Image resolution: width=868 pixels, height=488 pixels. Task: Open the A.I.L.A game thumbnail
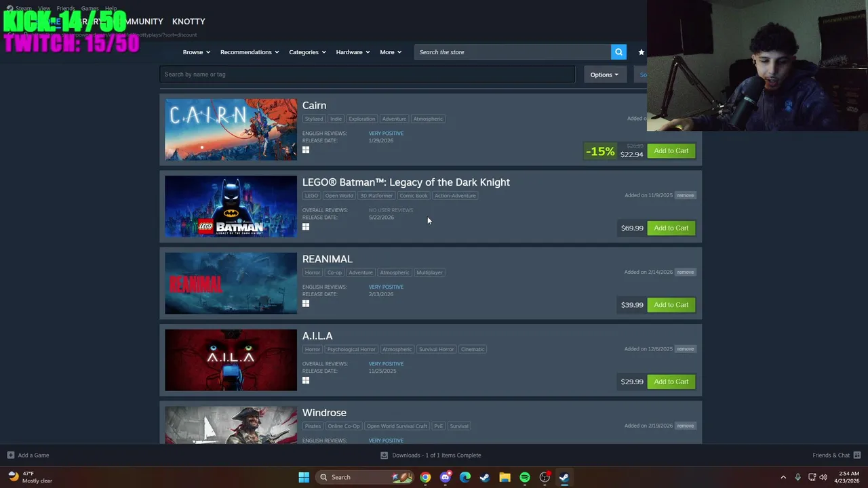231,360
